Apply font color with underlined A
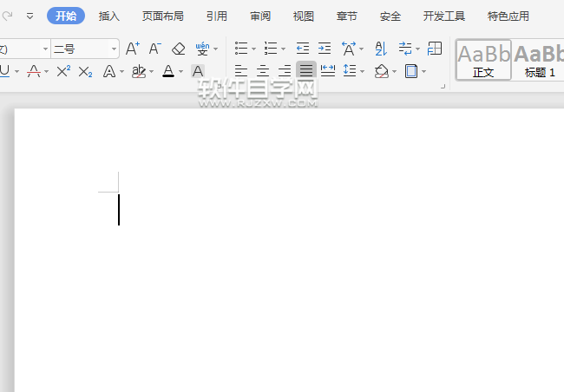The image size is (564, 392). (168, 71)
